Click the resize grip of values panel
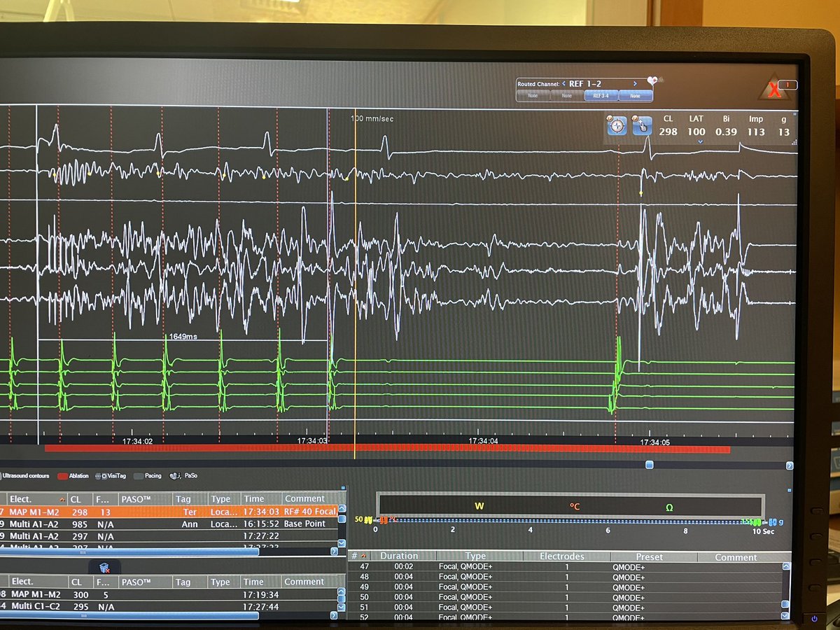The height and width of the screenshot is (630, 840). [x=794, y=142]
